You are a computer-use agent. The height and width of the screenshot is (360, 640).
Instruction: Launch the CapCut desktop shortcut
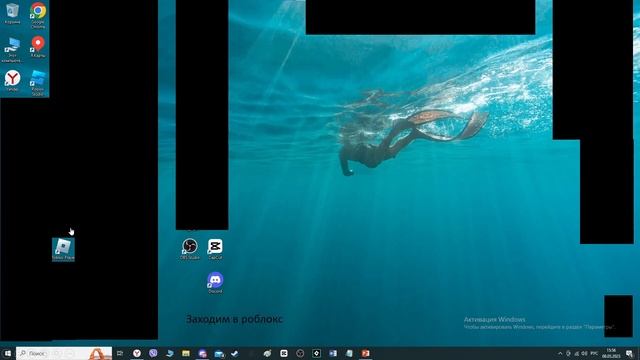[x=215, y=249]
